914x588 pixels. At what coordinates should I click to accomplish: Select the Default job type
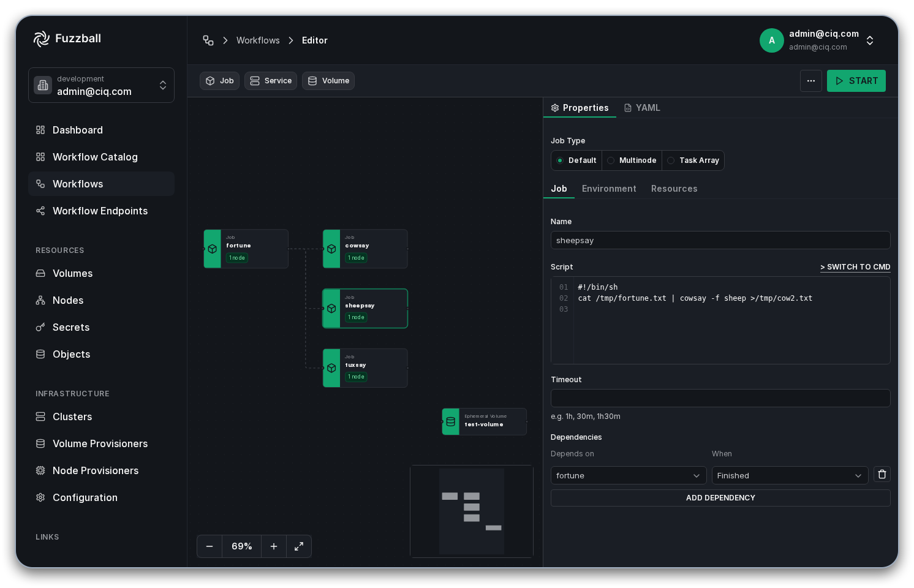[x=576, y=160]
